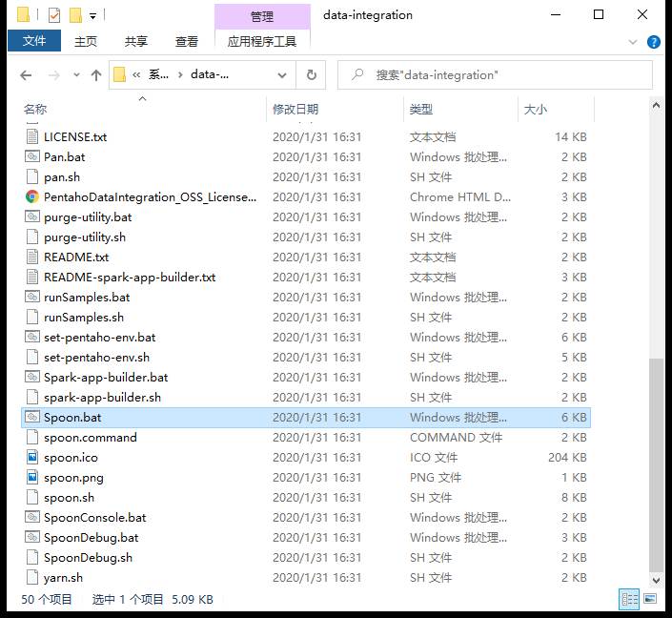Switch to large icons view layout
Image resolution: width=672 pixels, height=618 pixels.
[x=650, y=599]
